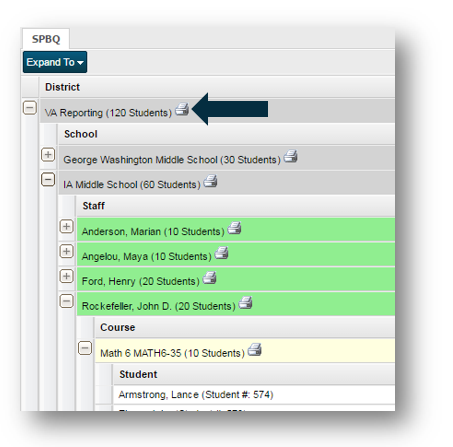Screen dimensions: 453x447
Task: Open the Expand To dropdown
Action: (55, 62)
